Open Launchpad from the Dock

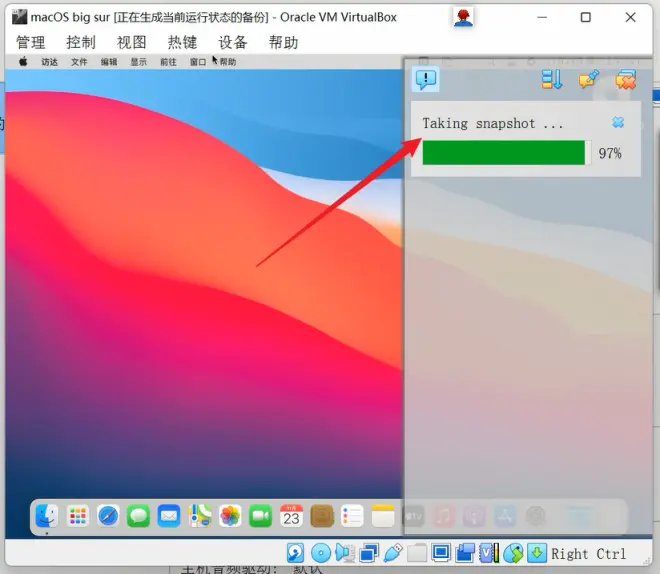click(x=77, y=516)
